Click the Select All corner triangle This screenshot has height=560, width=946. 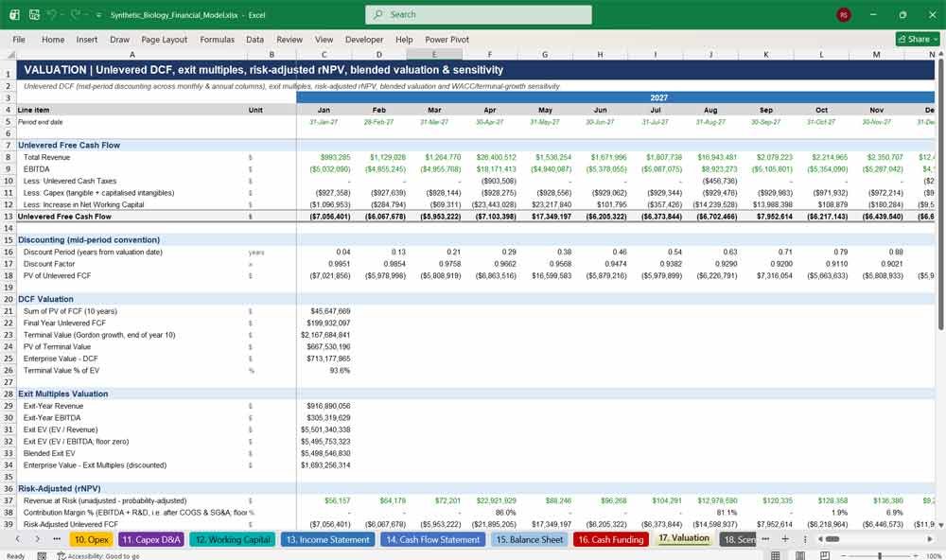(9, 54)
